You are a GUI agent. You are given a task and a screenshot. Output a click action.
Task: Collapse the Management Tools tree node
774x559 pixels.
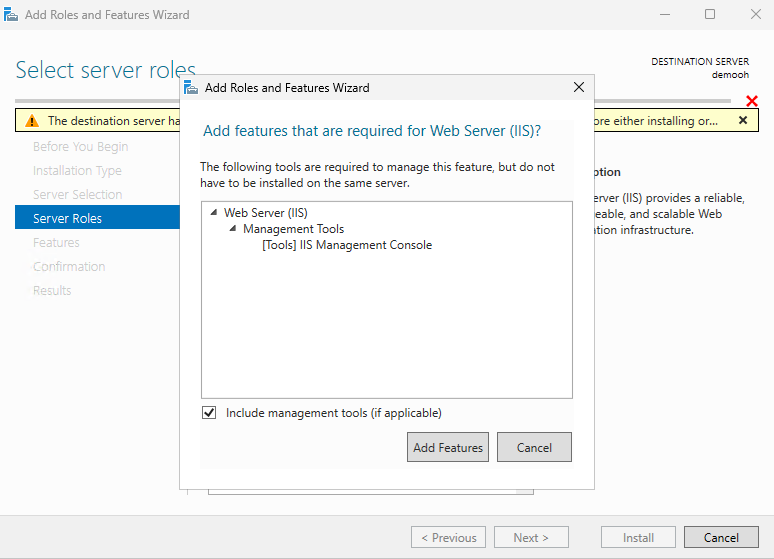pyautogui.click(x=233, y=229)
